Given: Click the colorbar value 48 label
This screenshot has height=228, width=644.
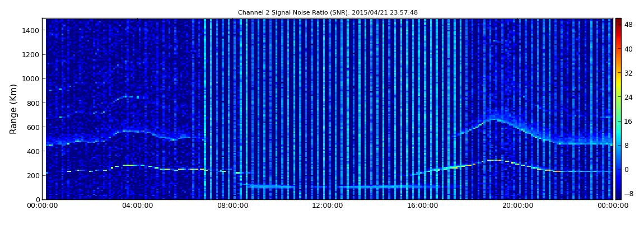Looking at the screenshot, I should (628, 25).
